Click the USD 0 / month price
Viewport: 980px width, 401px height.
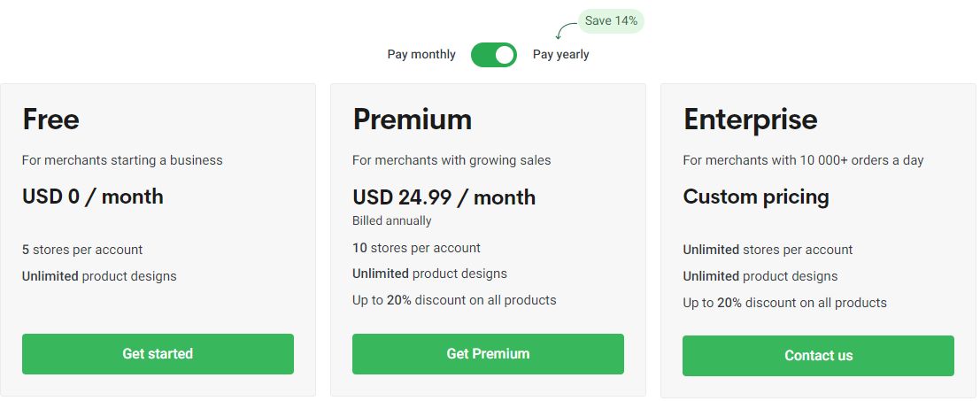click(x=92, y=197)
